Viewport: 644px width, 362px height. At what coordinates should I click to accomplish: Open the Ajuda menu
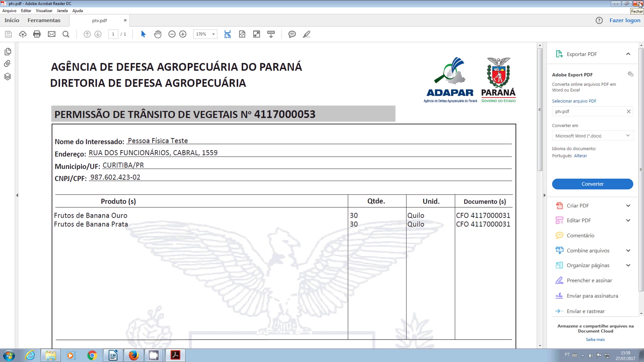(78, 11)
